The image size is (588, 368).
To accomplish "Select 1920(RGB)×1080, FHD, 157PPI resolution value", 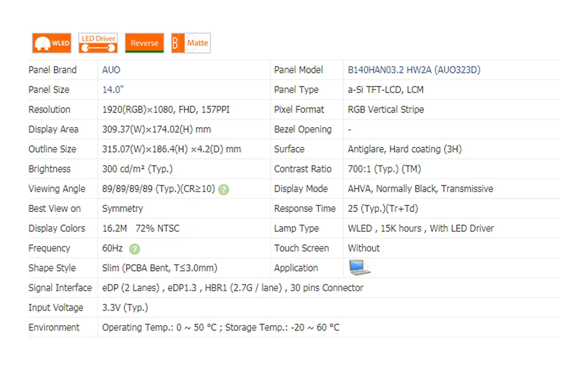I will (x=166, y=110).
